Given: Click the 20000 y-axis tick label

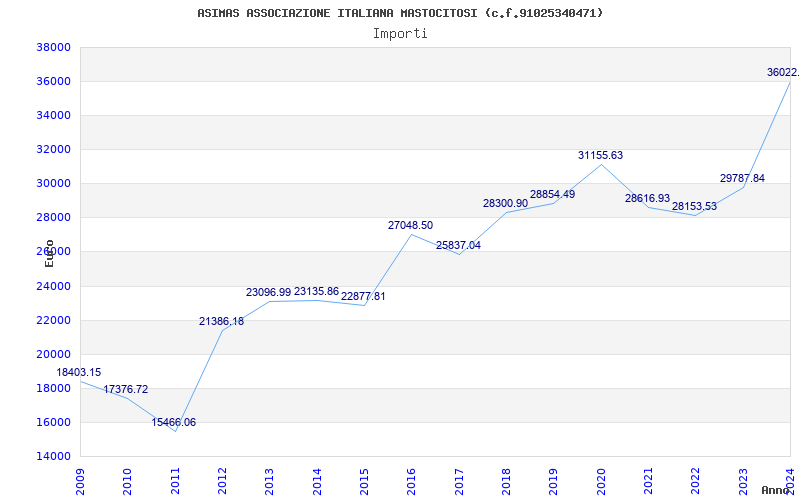Looking at the screenshot, I should point(53,355).
